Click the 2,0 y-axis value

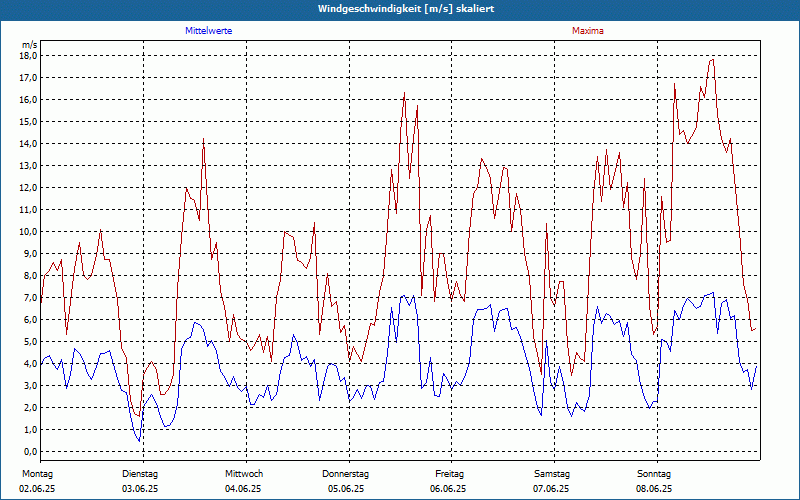(x=31, y=407)
